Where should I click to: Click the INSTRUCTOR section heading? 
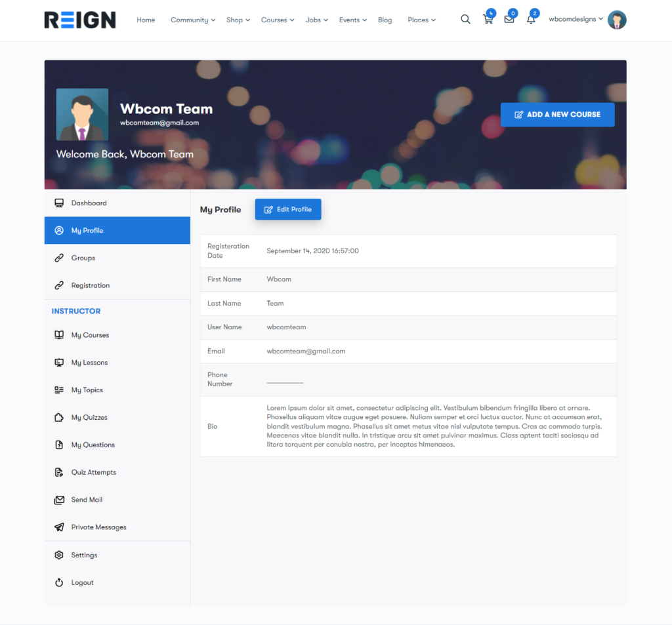click(x=76, y=311)
